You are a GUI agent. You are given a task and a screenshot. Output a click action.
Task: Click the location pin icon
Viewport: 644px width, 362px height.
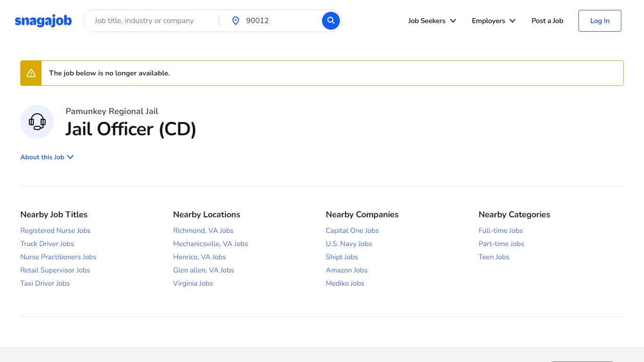point(236,21)
